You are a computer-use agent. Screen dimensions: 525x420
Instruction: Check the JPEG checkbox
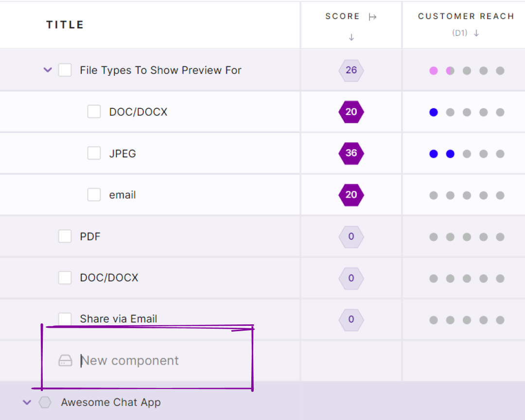click(94, 153)
